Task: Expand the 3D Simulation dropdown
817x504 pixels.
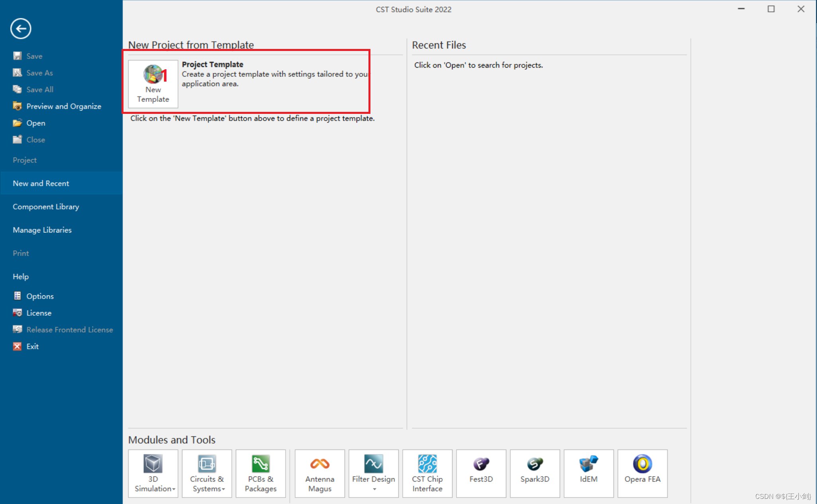Action: [174, 489]
